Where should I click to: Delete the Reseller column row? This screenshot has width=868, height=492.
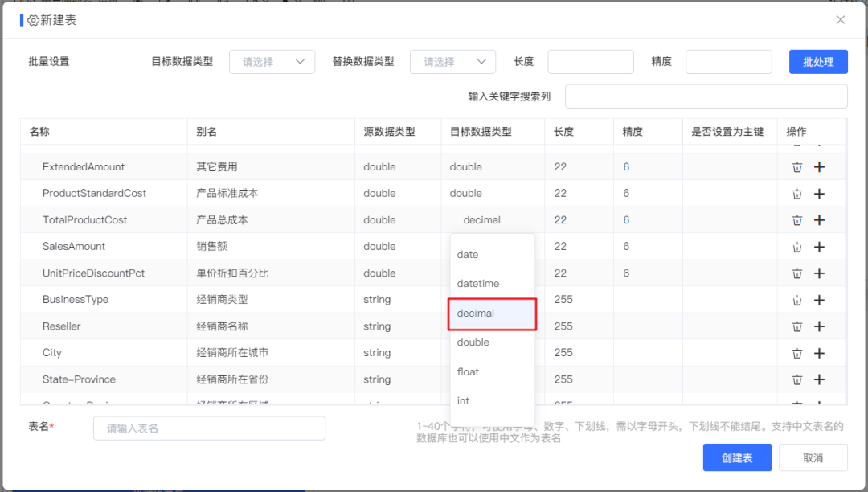[x=796, y=326]
